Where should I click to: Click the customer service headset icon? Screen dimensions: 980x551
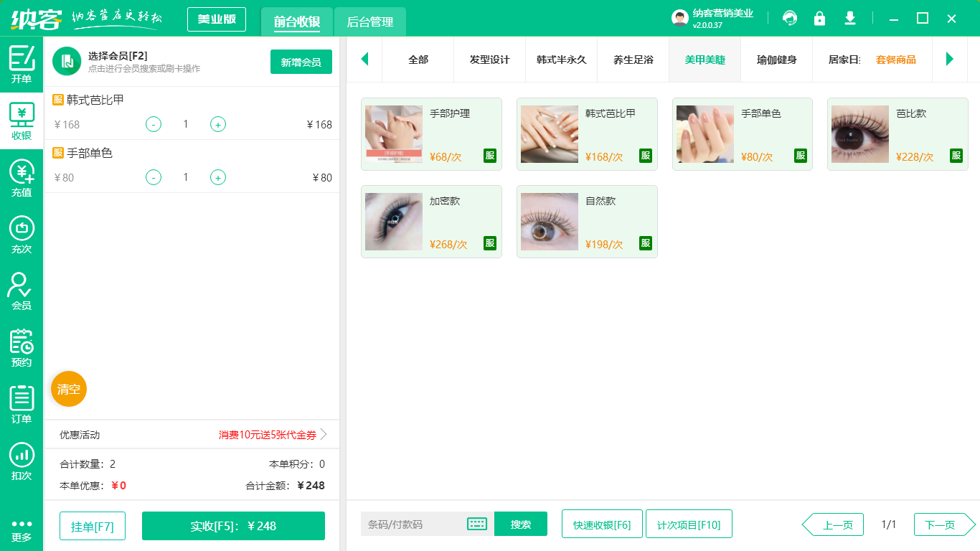click(790, 18)
